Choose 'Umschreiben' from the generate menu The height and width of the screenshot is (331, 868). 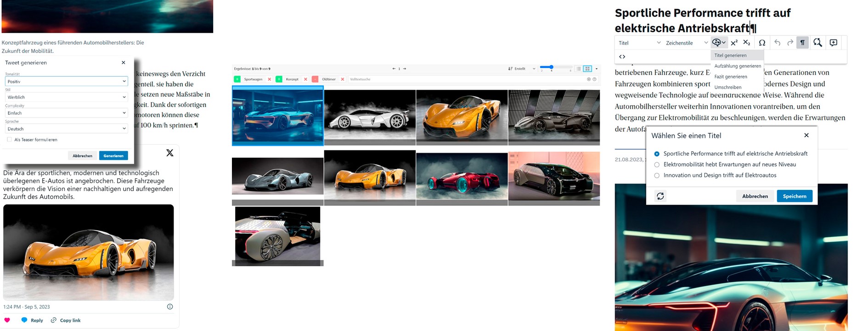tap(728, 87)
